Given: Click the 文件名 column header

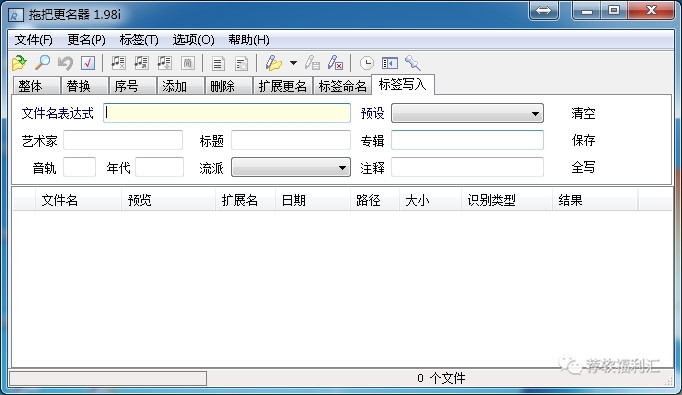Looking at the screenshot, I should pyautogui.click(x=78, y=201).
